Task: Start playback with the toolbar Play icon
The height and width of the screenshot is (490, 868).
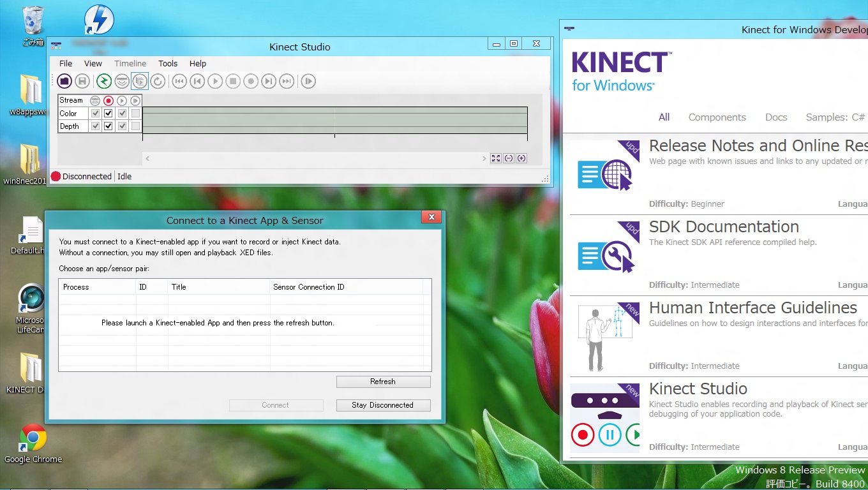Action: tap(215, 81)
